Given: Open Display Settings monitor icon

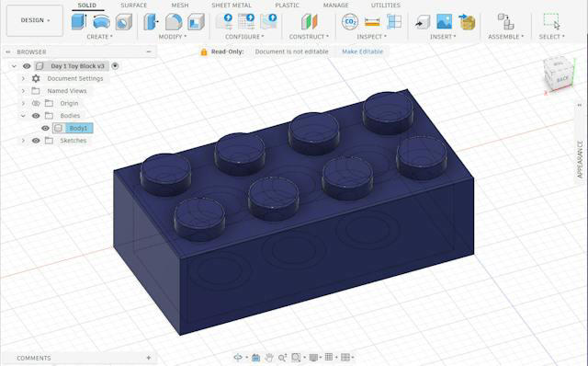Looking at the screenshot, I should click(313, 358).
